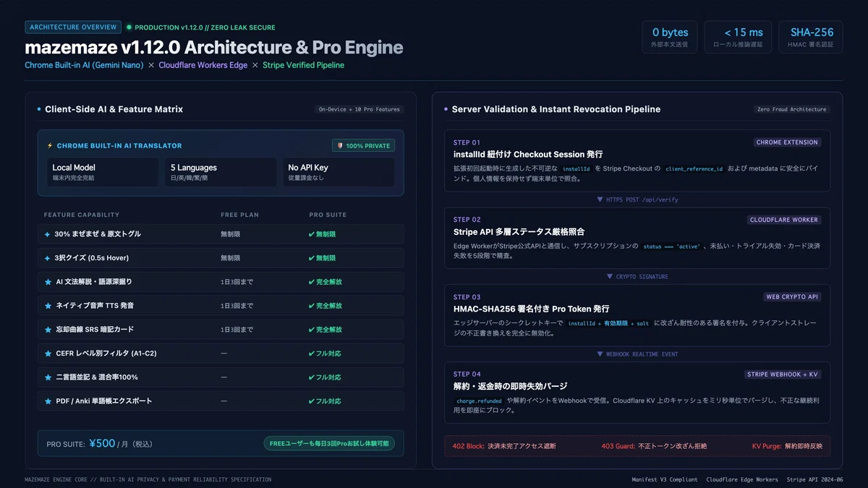The width and height of the screenshot is (868, 488).
Task: Click the star icon on PDF / Anki row
Action: click(48, 401)
